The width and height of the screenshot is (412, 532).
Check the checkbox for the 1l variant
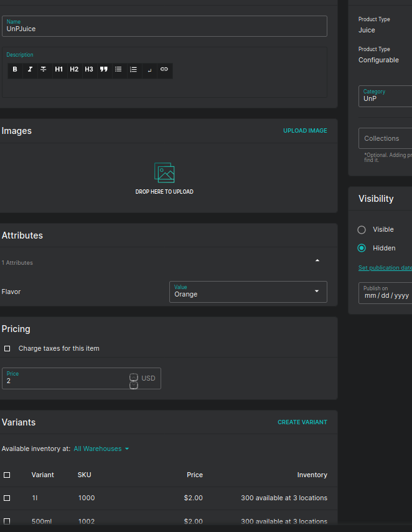(x=7, y=498)
